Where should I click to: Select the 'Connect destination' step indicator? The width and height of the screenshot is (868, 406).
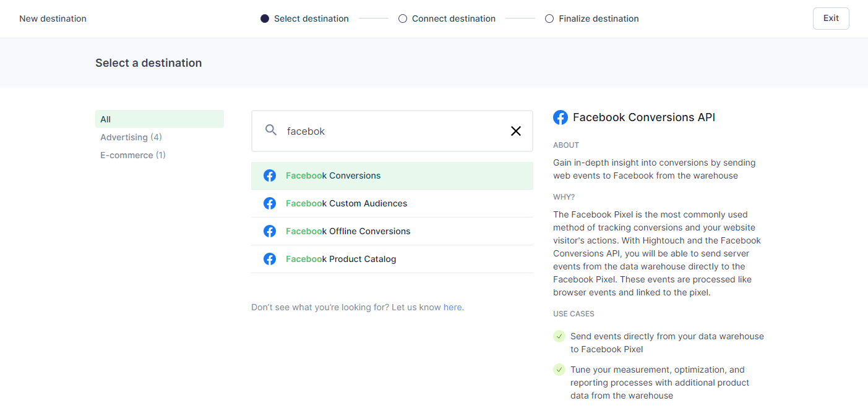447,19
